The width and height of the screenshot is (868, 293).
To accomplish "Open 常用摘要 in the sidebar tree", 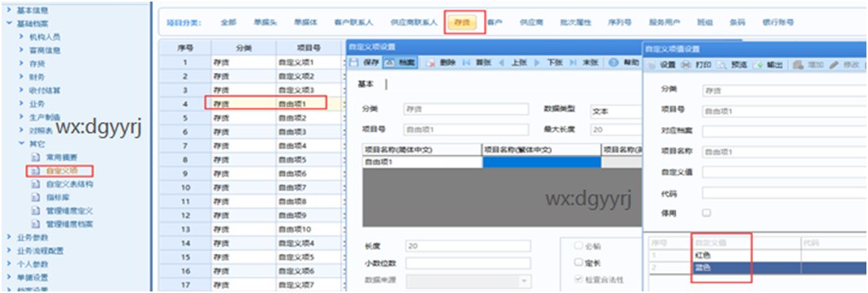I will pos(61,157).
